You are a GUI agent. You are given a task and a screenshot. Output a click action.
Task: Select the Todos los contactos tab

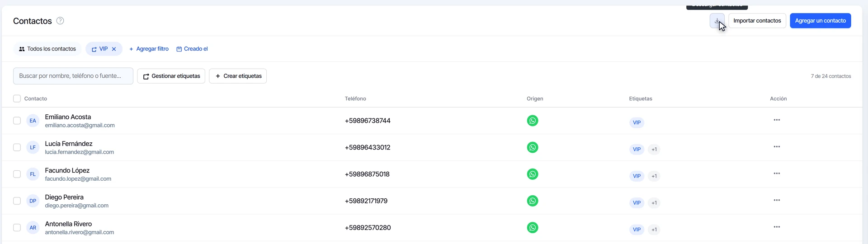(47, 49)
